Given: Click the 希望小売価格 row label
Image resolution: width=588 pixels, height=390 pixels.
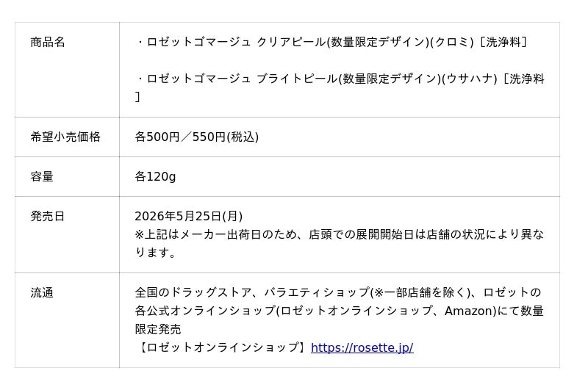Looking at the screenshot, I should coord(65,137).
